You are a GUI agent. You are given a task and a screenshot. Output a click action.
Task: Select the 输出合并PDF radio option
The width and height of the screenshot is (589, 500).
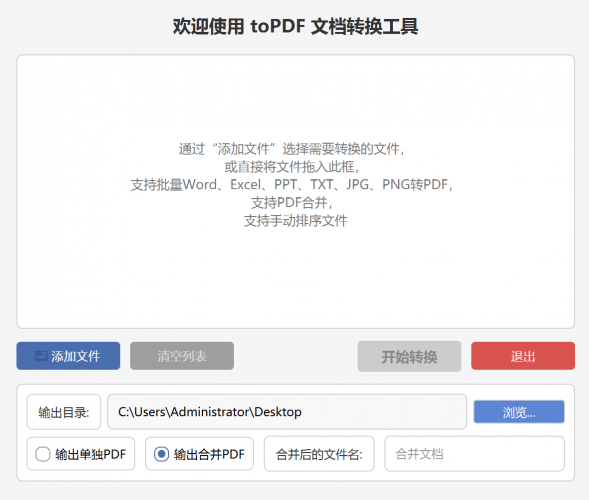[x=199, y=454]
